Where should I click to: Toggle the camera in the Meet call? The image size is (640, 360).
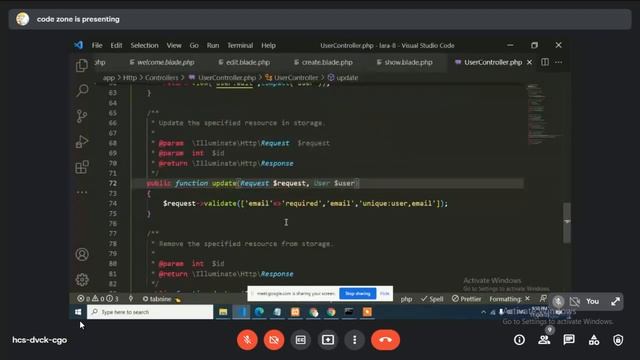coord(274,340)
